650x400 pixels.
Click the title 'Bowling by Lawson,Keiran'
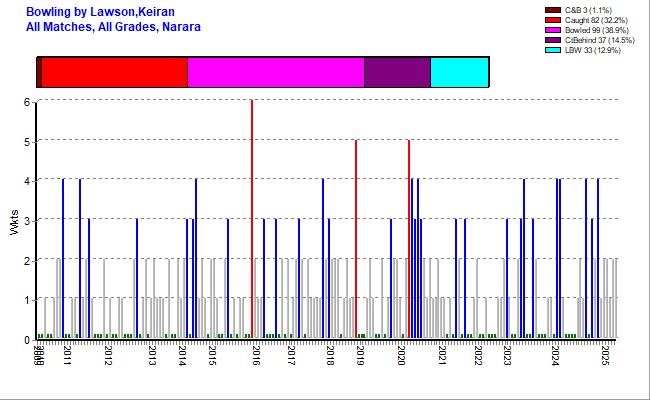(x=100, y=12)
